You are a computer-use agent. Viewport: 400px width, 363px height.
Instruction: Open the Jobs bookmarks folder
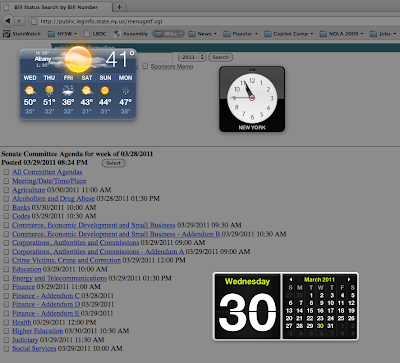[x=383, y=34]
